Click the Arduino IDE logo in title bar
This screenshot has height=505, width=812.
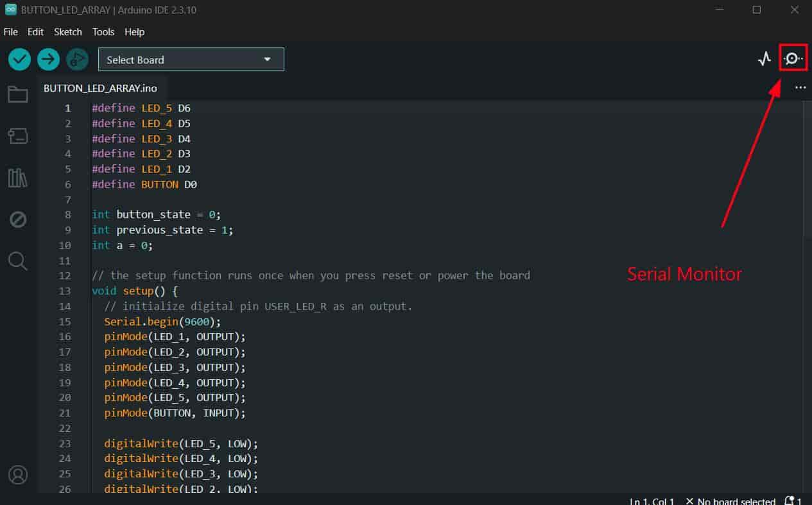point(10,10)
